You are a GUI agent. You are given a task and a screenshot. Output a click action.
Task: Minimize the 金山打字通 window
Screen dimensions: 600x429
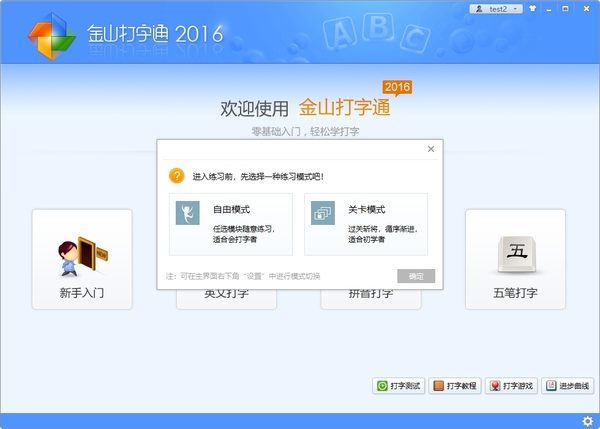tap(549, 9)
